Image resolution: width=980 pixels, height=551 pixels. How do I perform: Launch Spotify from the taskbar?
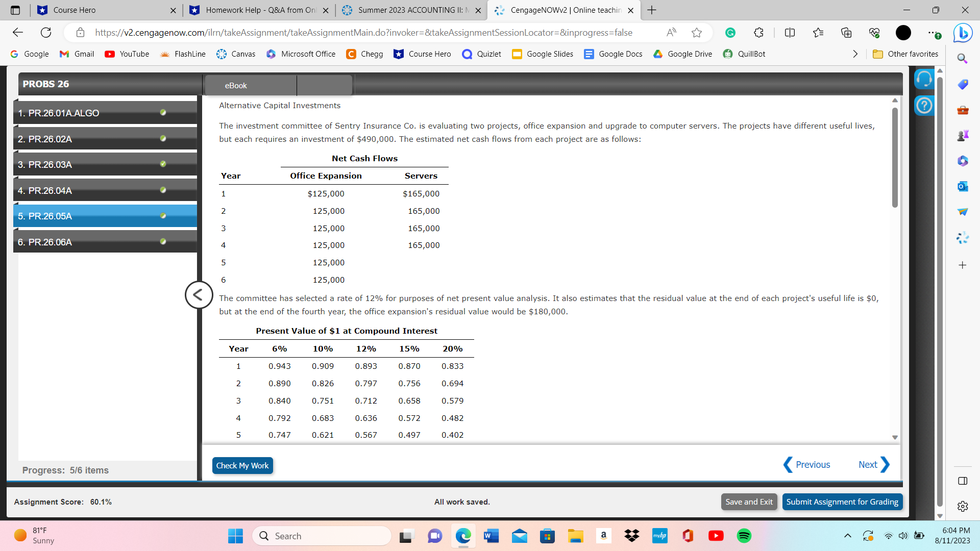tap(744, 536)
